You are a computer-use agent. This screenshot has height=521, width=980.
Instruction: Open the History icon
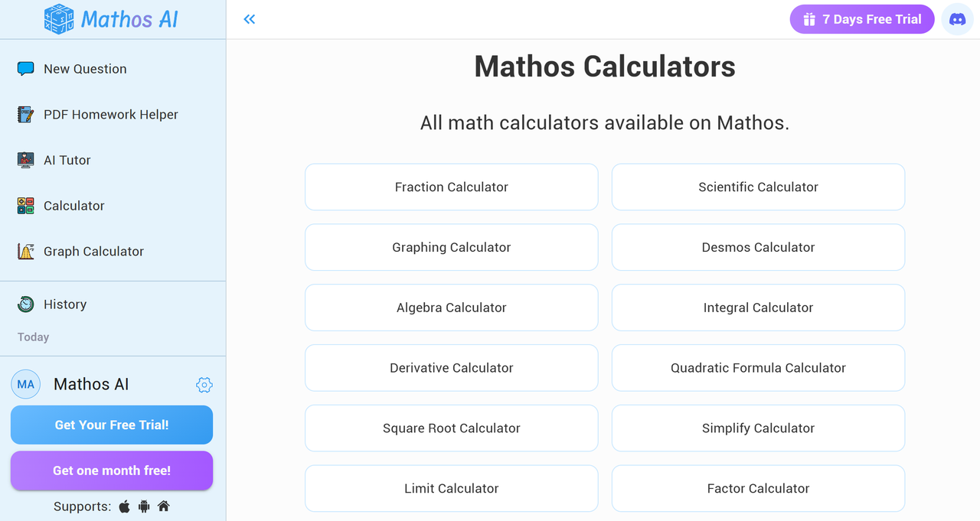(x=25, y=304)
